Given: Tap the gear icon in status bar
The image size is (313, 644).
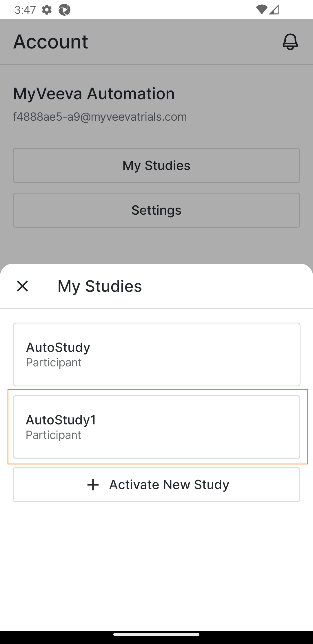Looking at the screenshot, I should [47, 10].
